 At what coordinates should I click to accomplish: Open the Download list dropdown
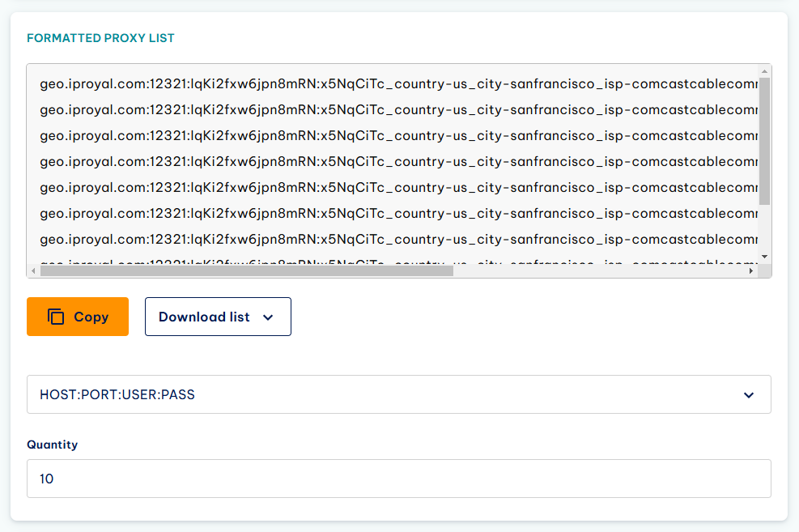point(218,317)
